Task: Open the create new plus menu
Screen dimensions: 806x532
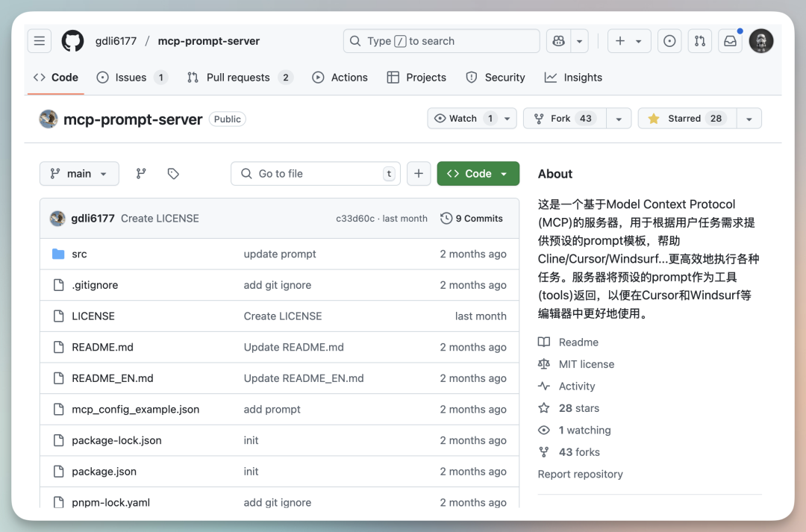Action: coord(629,41)
